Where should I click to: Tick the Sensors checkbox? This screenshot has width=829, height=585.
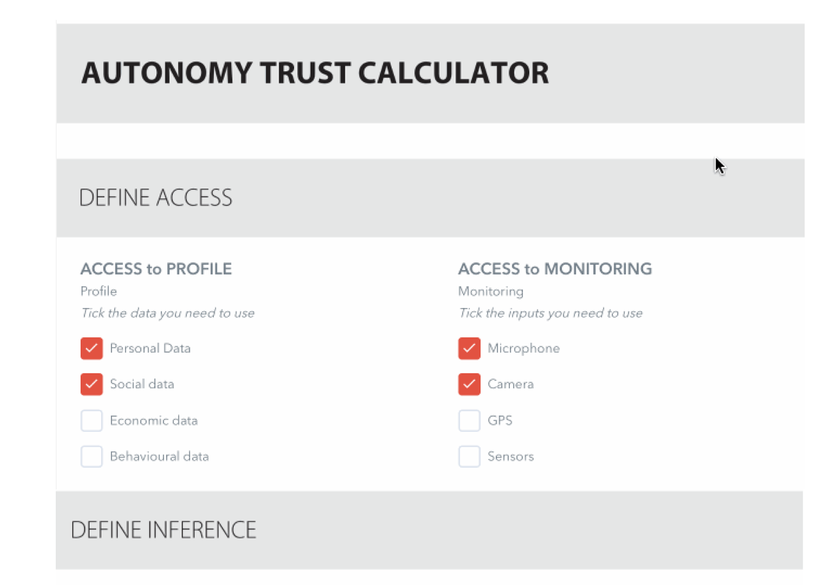(x=469, y=456)
